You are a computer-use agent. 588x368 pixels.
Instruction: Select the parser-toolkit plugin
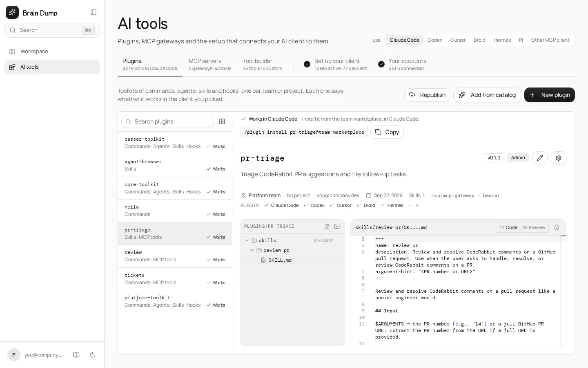click(175, 143)
